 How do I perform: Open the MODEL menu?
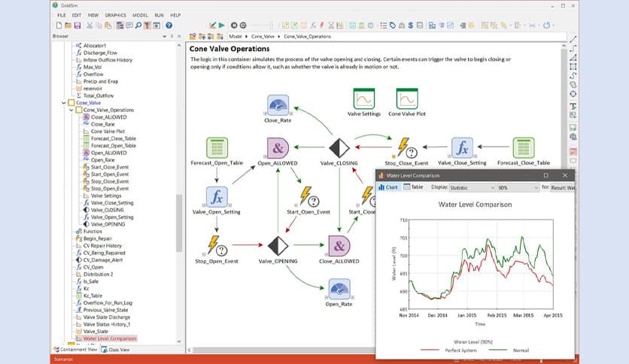(x=140, y=14)
